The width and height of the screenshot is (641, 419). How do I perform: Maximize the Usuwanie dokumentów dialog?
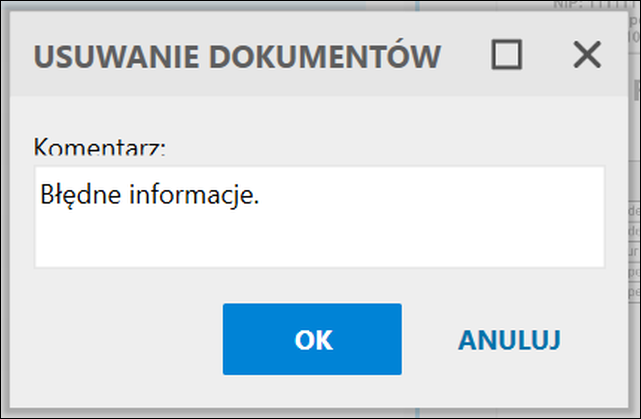click(x=507, y=55)
